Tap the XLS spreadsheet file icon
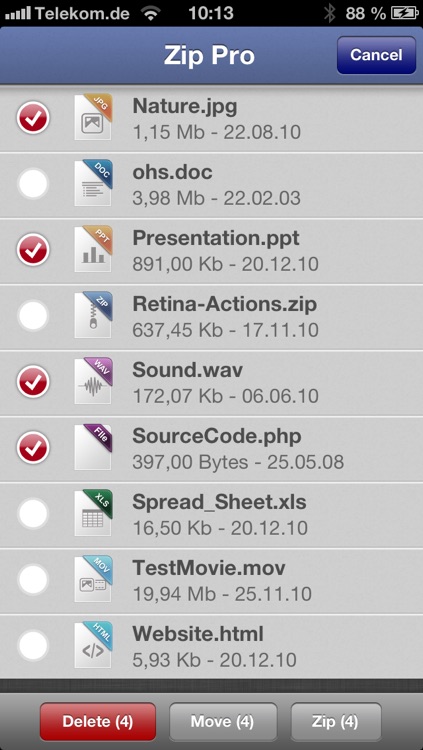423x750 pixels. (93, 513)
